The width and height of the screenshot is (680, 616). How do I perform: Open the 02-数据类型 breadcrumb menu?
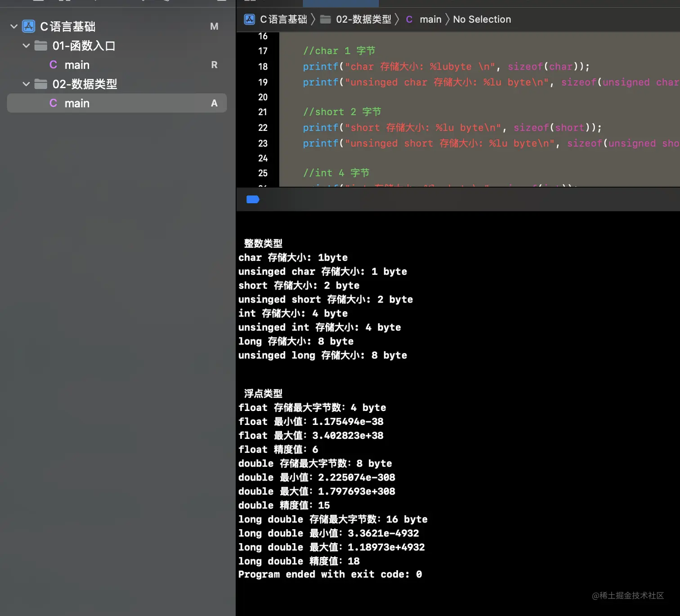(364, 19)
